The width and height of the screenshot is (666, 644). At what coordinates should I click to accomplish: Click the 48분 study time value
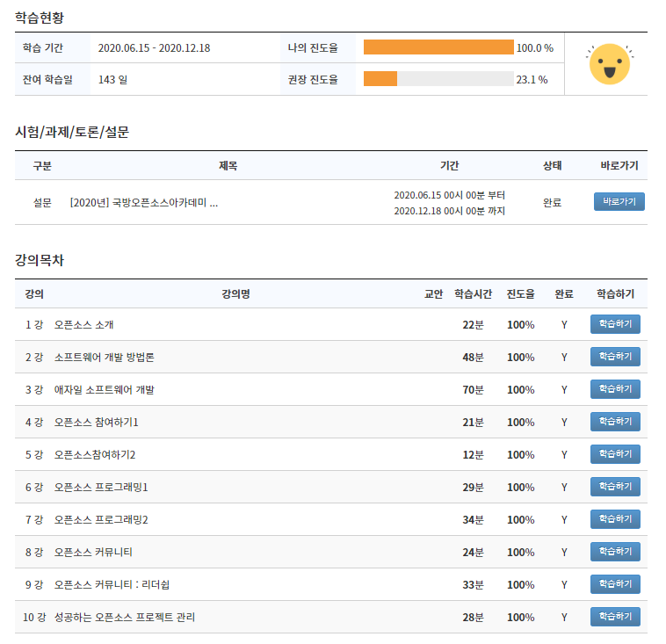point(474,358)
